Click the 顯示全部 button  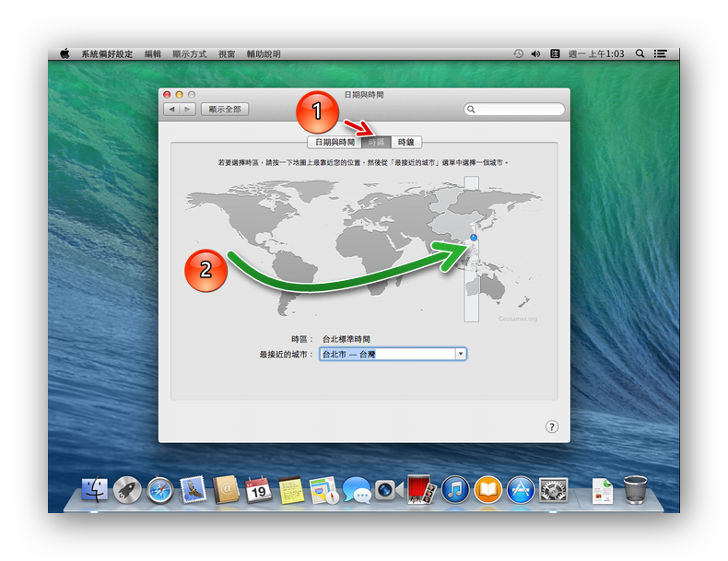(x=225, y=109)
